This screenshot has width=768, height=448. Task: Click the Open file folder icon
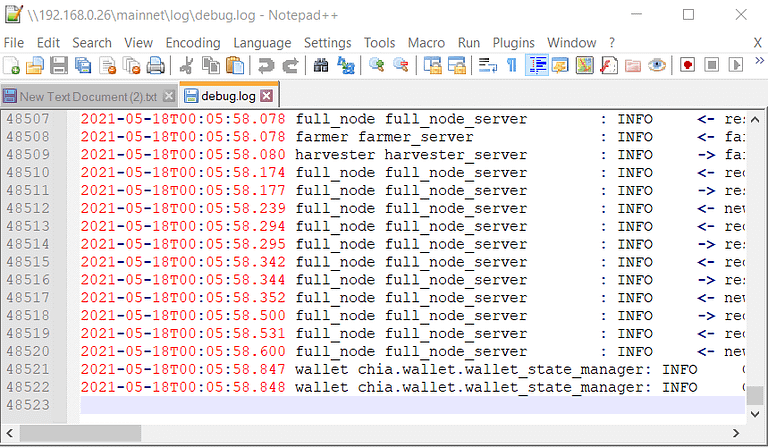point(35,65)
